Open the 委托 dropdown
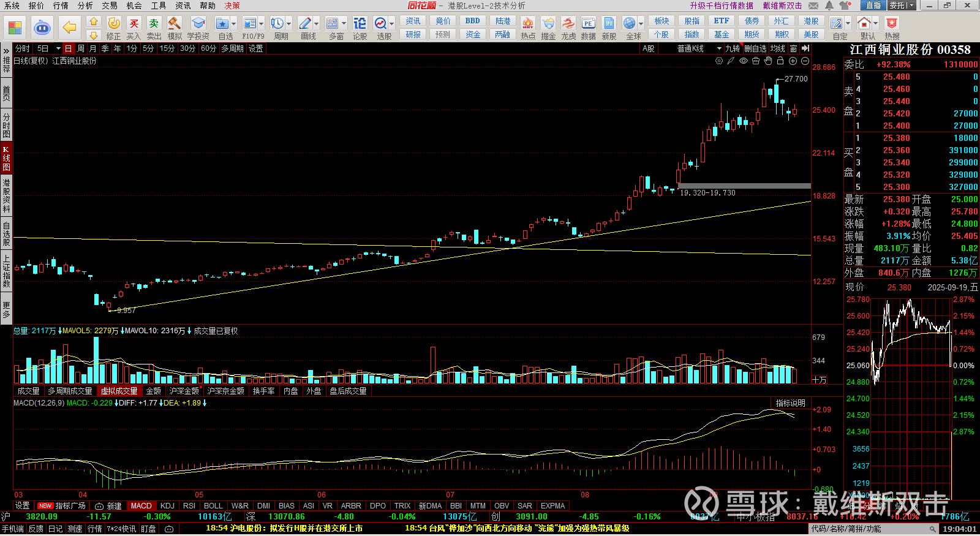Viewport: 980px width, 536px height. click(902, 6)
